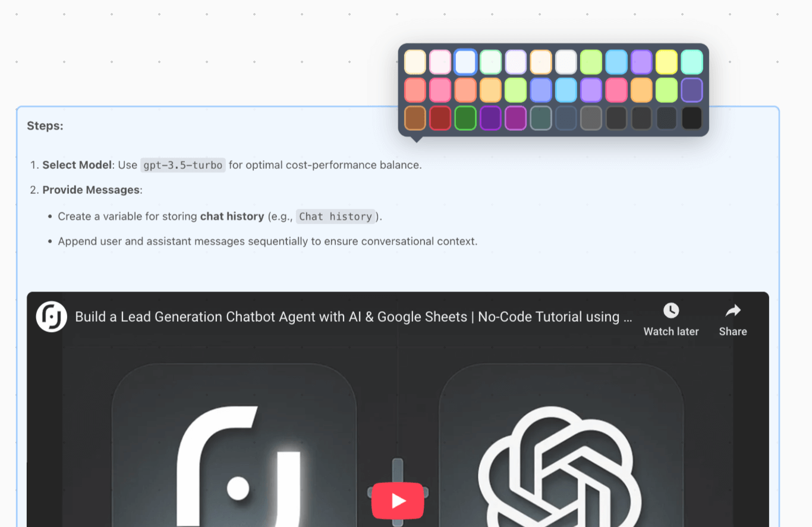Choose the pale mint swatch with green border
812x527 pixels.
[x=491, y=62]
